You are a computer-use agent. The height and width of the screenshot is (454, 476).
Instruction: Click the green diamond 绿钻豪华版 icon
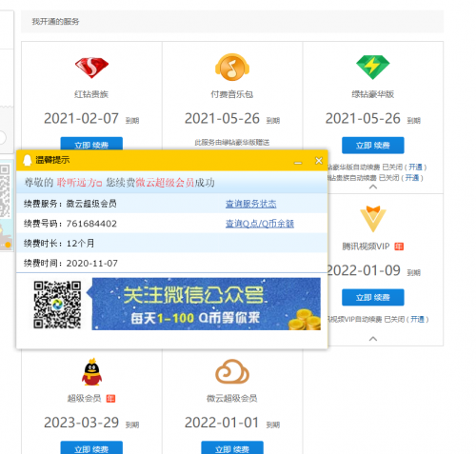373,67
